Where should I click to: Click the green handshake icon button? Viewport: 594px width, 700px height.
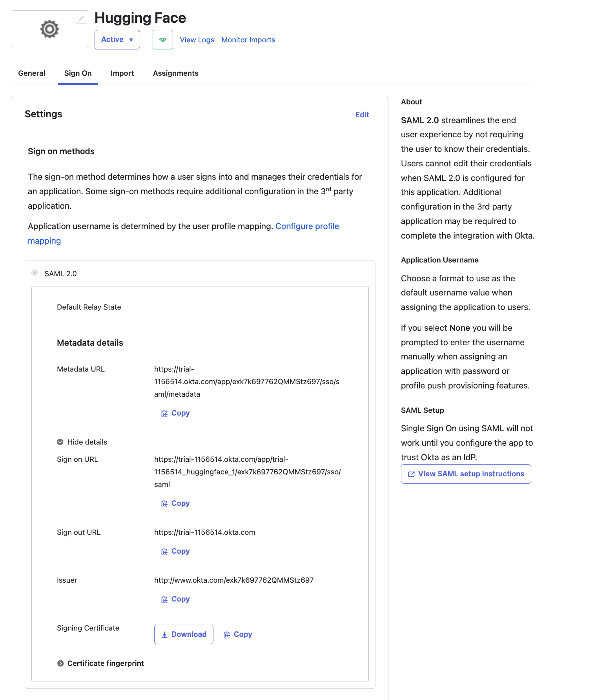click(162, 40)
